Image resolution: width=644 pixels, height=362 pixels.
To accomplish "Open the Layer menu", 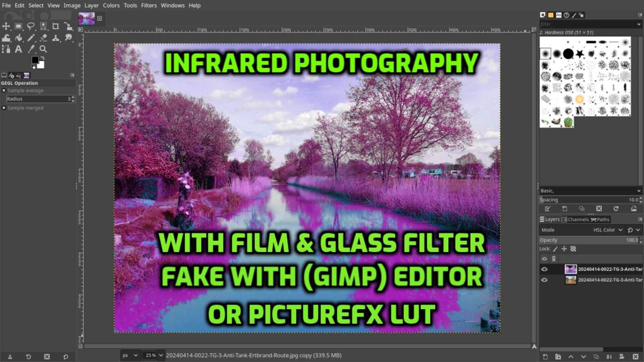I will point(92,6).
